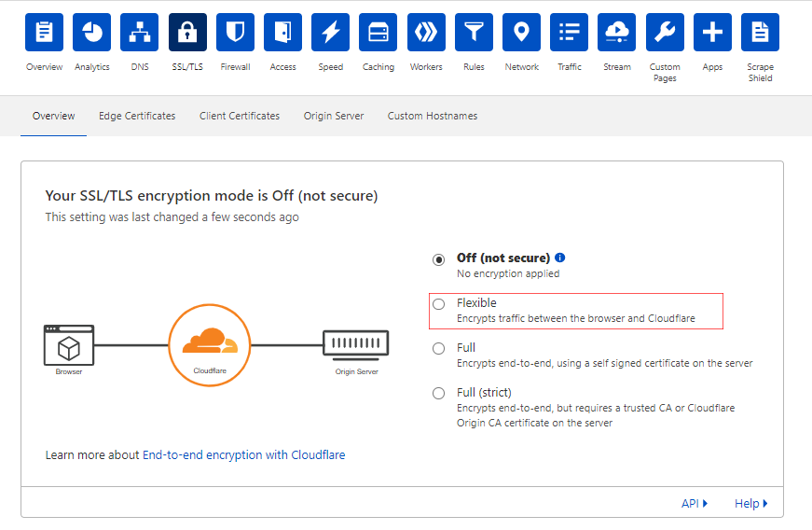Expand the API section

pos(695,504)
